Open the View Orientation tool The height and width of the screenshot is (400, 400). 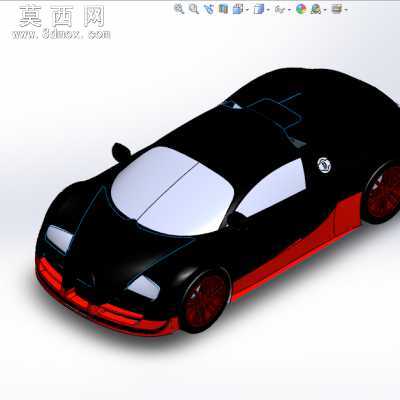click(238, 9)
